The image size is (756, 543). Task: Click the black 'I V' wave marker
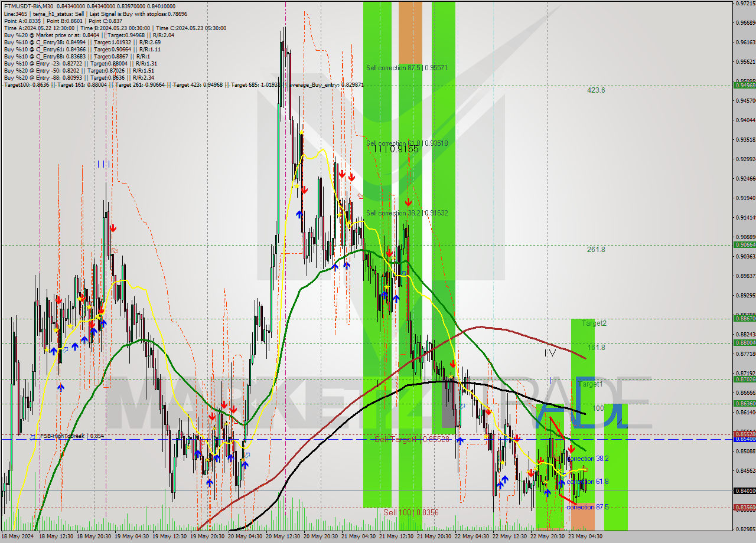coord(550,353)
